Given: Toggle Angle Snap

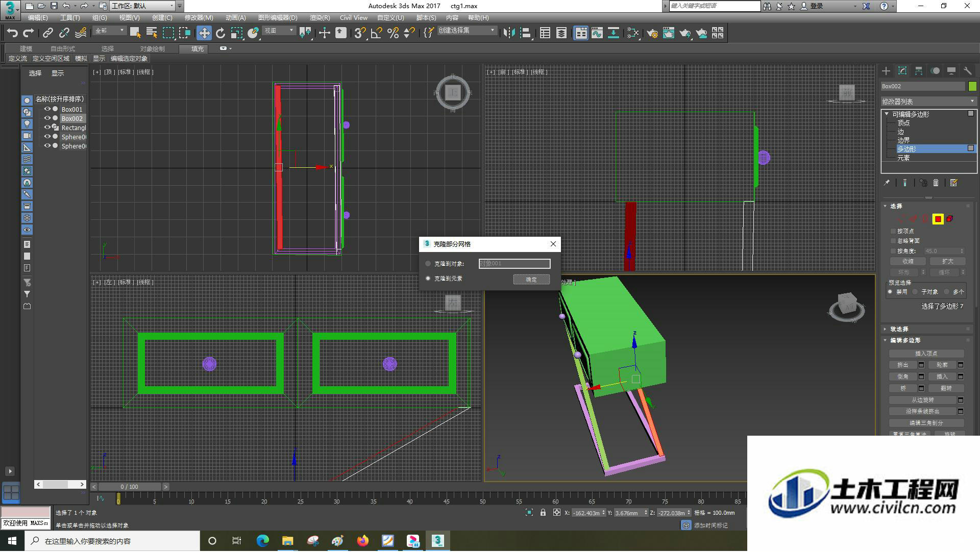Looking at the screenshot, I should (377, 33).
